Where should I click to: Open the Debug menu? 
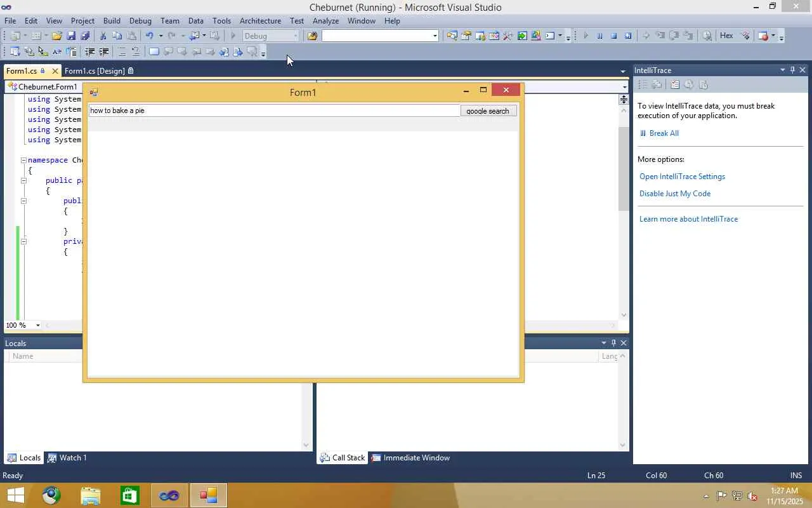tap(140, 21)
